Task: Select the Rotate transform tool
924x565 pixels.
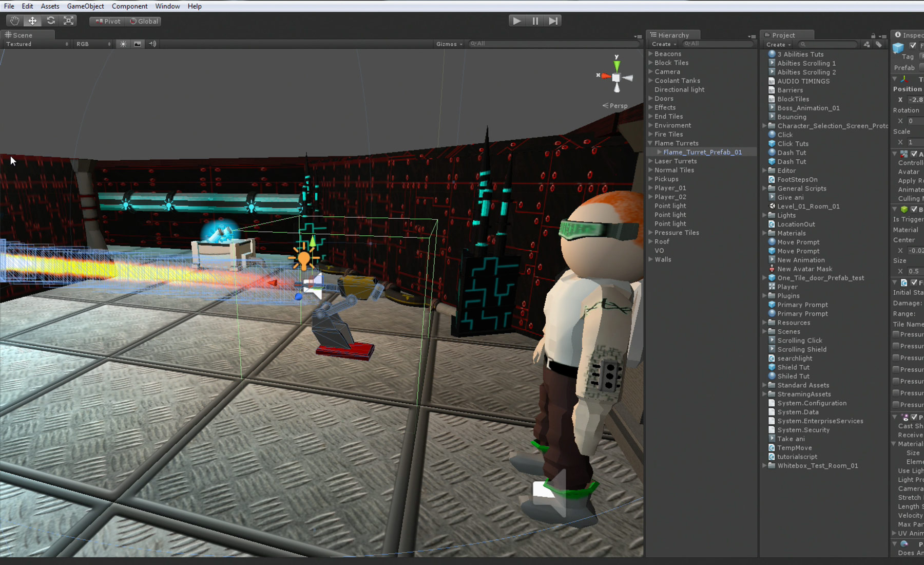Action: 50,21
